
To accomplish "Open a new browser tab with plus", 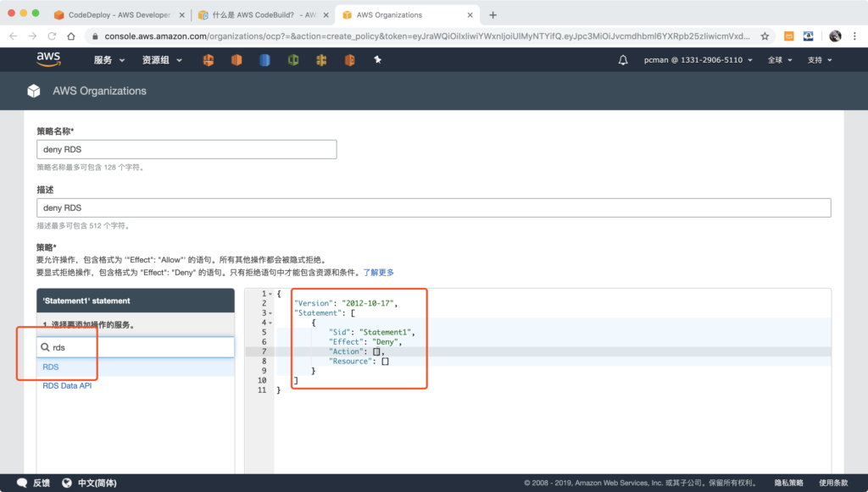I will [492, 15].
